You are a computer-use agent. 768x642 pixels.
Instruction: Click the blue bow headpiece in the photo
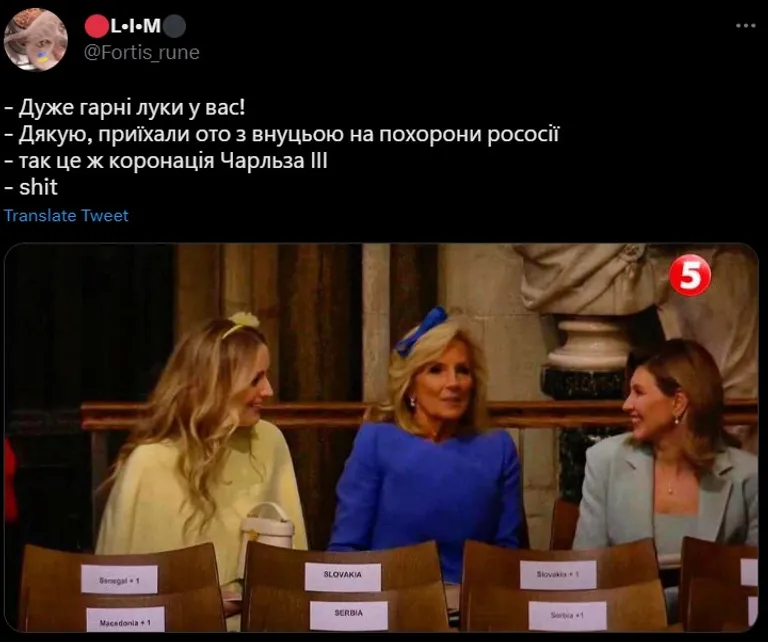(x=421, y=331)
